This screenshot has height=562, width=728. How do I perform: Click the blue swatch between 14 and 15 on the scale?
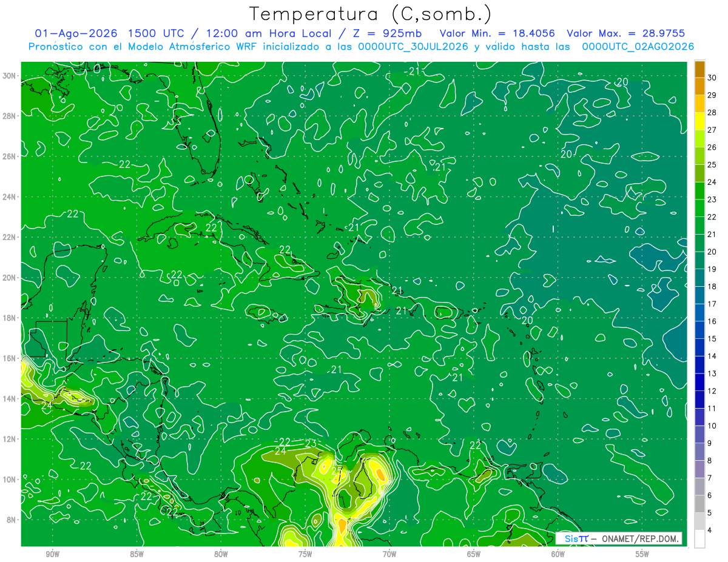(x=699, y=347)
